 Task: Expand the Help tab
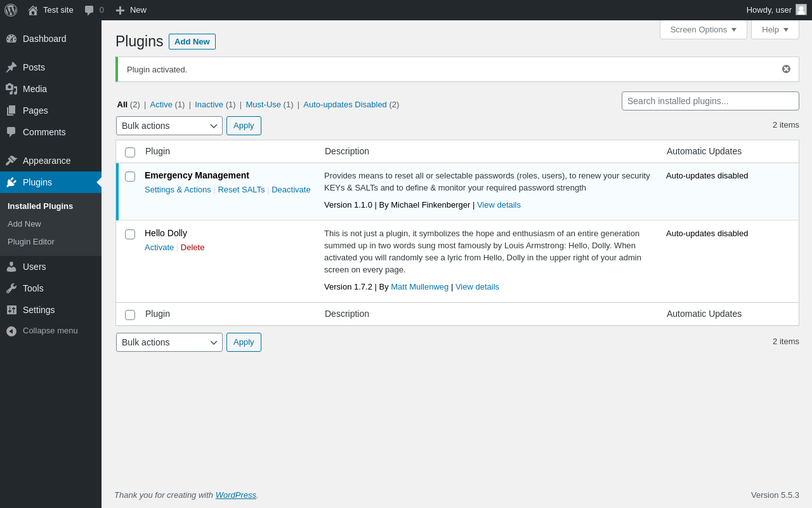(x=775, y=29)
